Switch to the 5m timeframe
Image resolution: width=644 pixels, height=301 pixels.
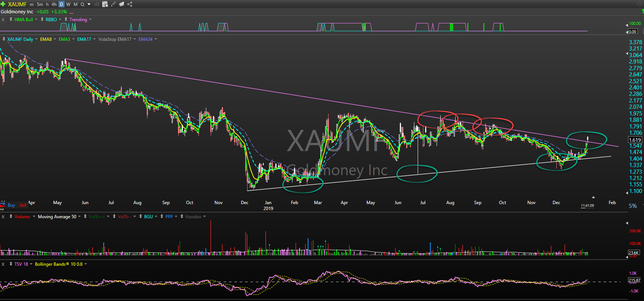click(x=40, y=4)
